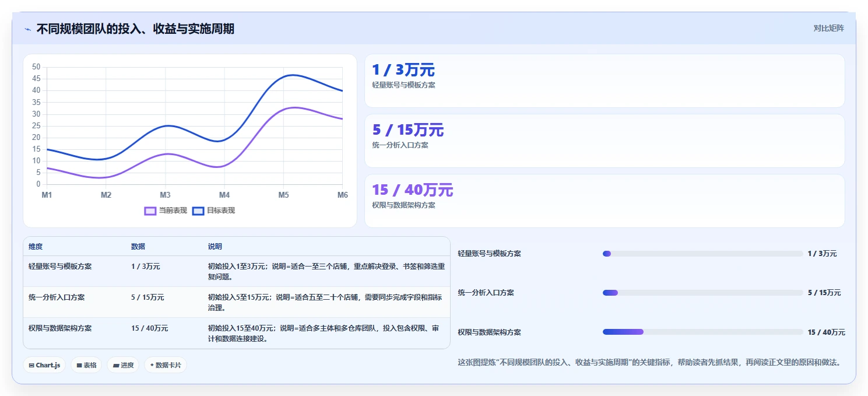Open the 15 / 40万元 data card
The height and width of the screenshot is (396, 868).
605,201
